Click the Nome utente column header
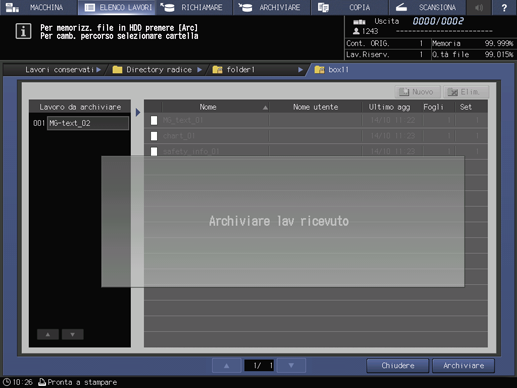Image resolution: width=517 pixels, height=388 pixels. coord(315,107)
